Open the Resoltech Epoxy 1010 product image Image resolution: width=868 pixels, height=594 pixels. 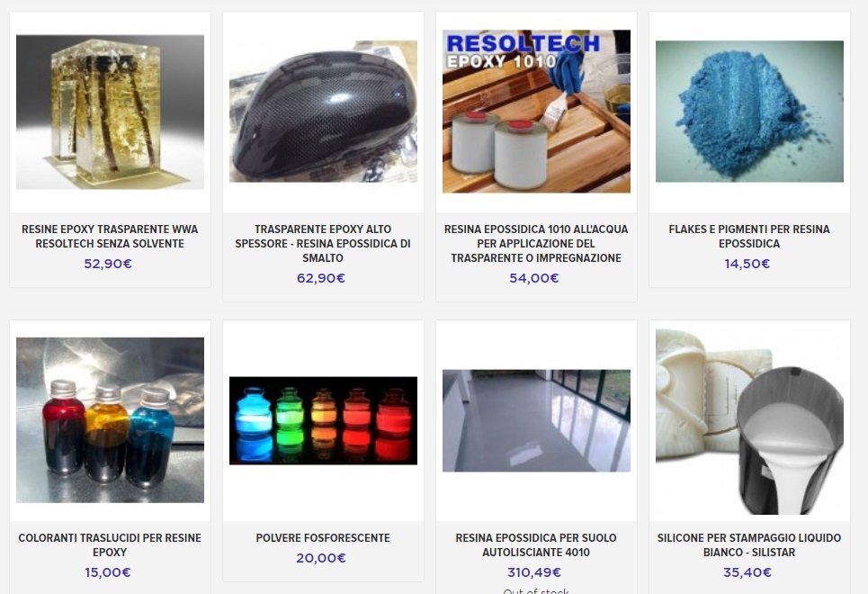click(536, 112)
